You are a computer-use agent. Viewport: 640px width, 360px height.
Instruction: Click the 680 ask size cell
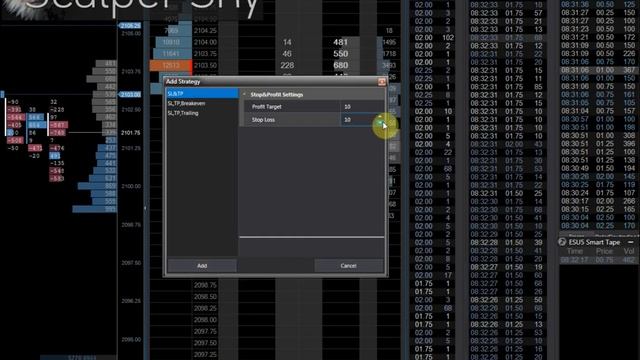[x=340, y=65]
